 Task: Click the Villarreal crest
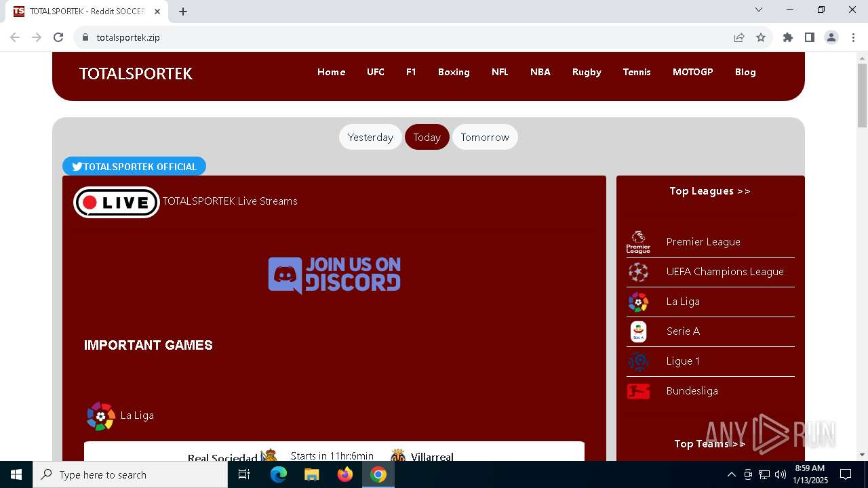(x=398, y=455)
